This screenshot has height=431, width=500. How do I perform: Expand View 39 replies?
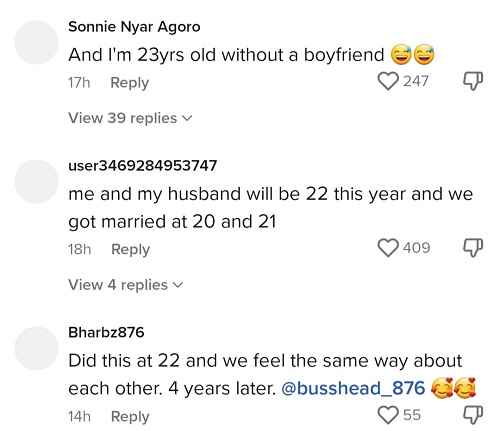point(130,118)
